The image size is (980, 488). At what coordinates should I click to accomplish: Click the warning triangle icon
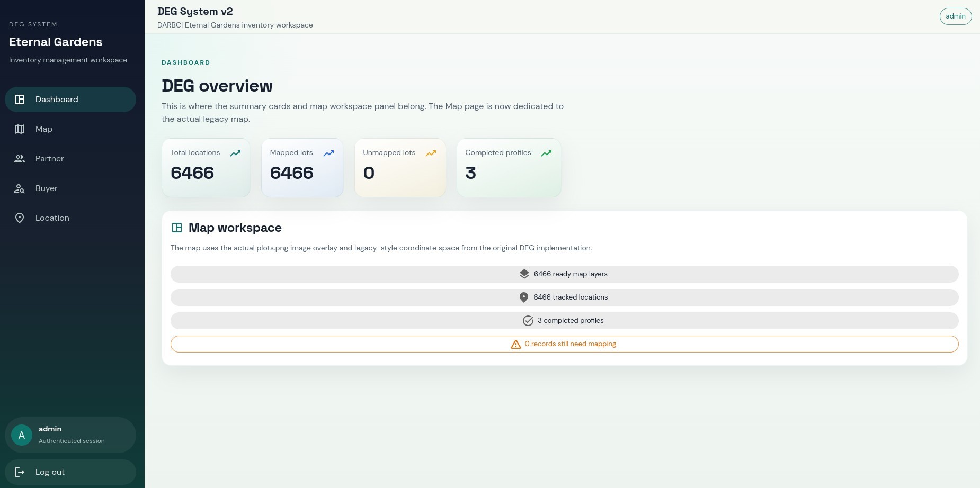click(x=516, y=344)
